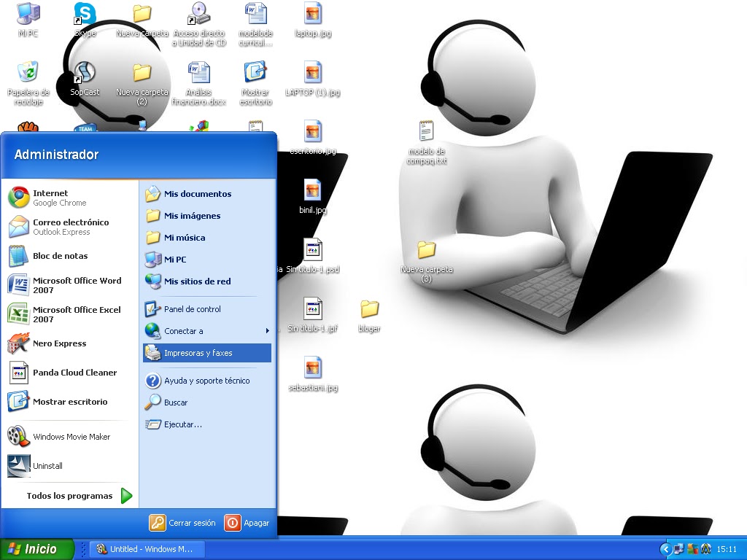Select binil.jpg on the desktop
Screen dimensions: 747x560
pyautogui.click(x=312, y=196)
